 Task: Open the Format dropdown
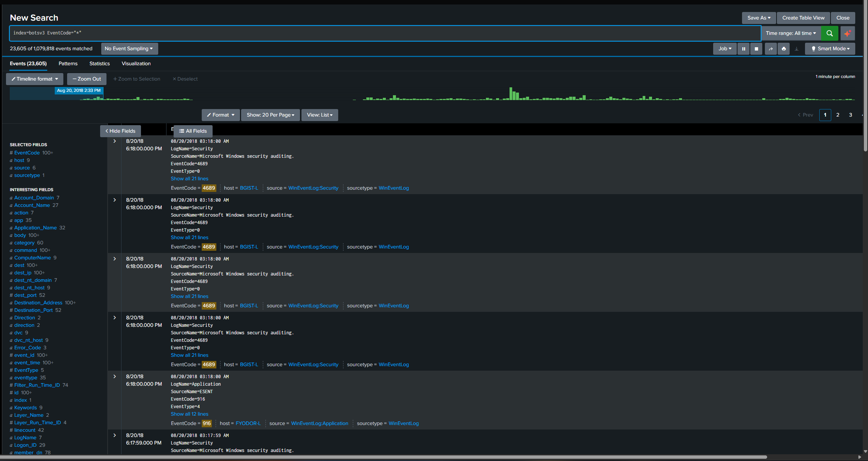221,115
